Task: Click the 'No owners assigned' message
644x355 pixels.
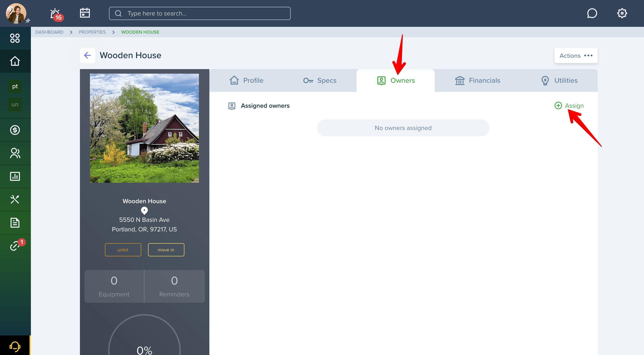Action: coord(403,128)
